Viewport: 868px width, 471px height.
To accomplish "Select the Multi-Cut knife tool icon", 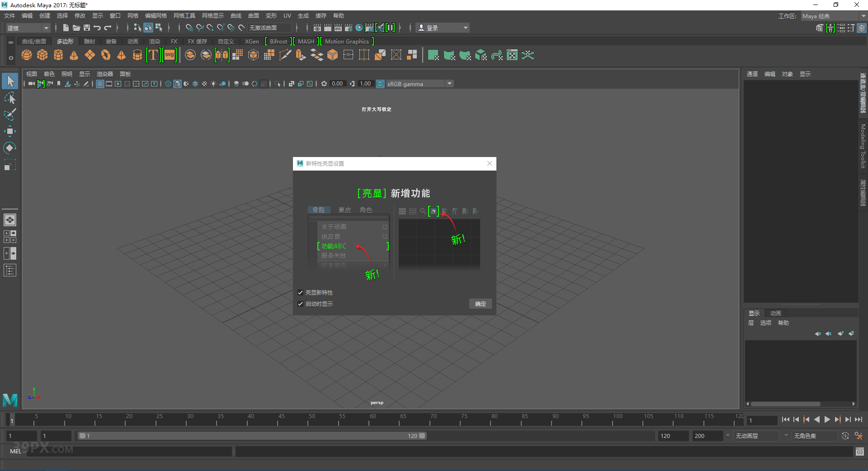I will (285, 55).
